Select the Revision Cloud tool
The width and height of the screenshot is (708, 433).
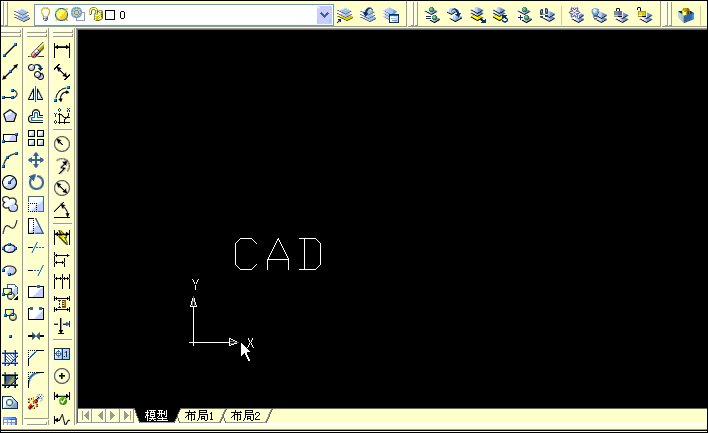[x=10, y=204]
